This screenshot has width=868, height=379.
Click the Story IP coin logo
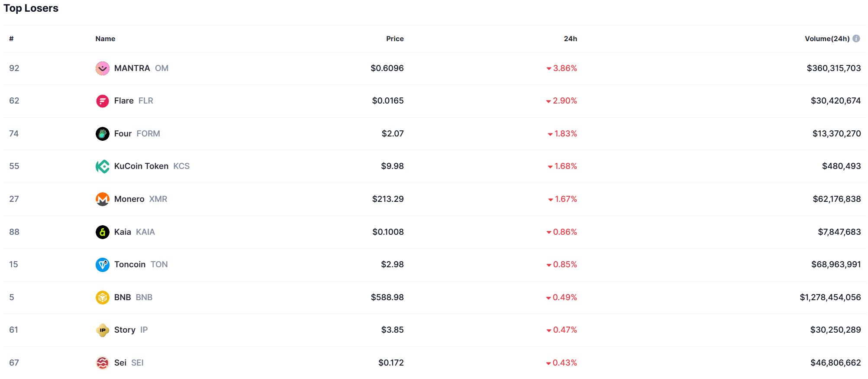[102, 330]
